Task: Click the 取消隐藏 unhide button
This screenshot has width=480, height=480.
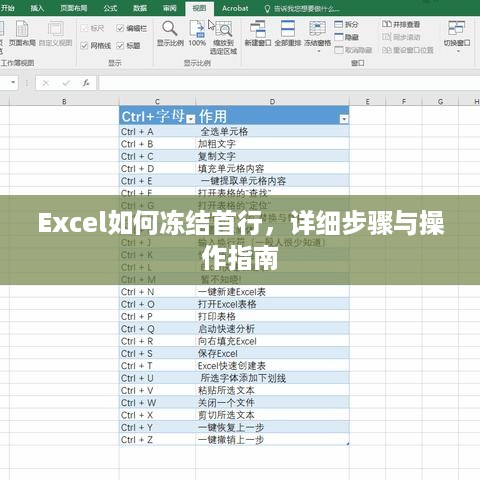Action: (x=353, y=50)
